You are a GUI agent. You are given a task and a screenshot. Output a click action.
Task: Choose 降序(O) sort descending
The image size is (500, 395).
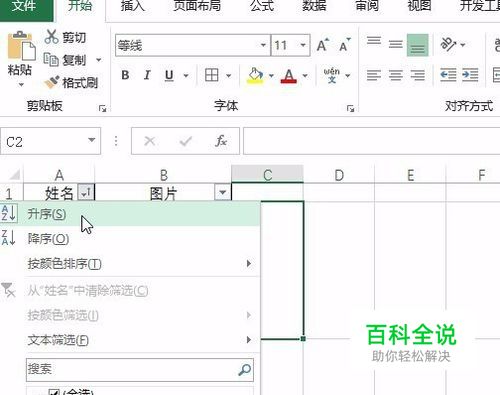coord(130,239)
